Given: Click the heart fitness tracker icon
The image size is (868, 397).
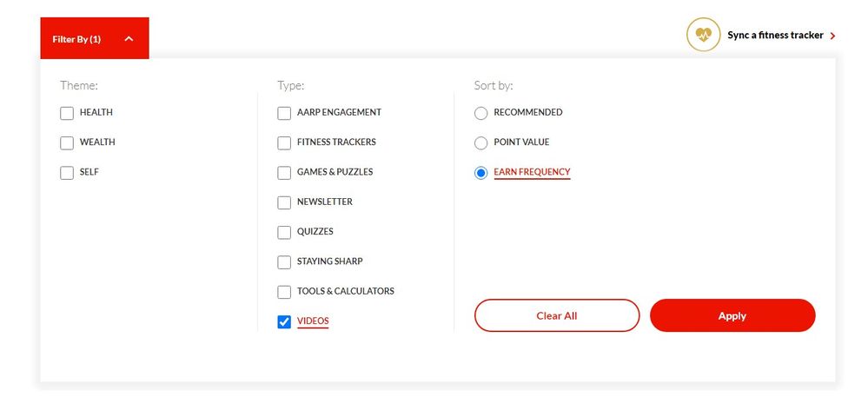Looking at the screenshot, I should click(x=703, y=36).
